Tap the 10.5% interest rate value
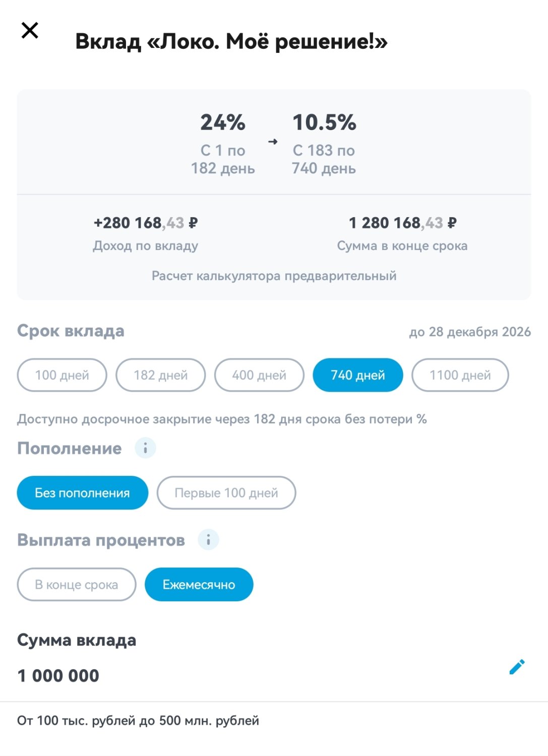548x756 pixels. coord(324,122)
